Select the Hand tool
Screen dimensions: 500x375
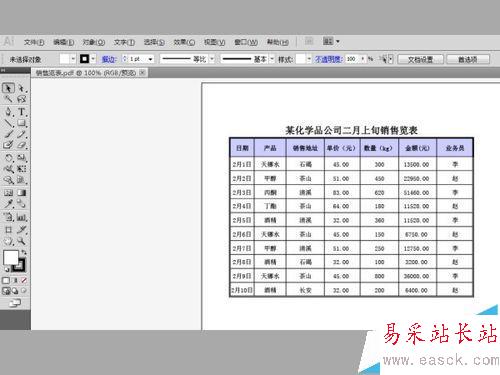tap(8, 241)
